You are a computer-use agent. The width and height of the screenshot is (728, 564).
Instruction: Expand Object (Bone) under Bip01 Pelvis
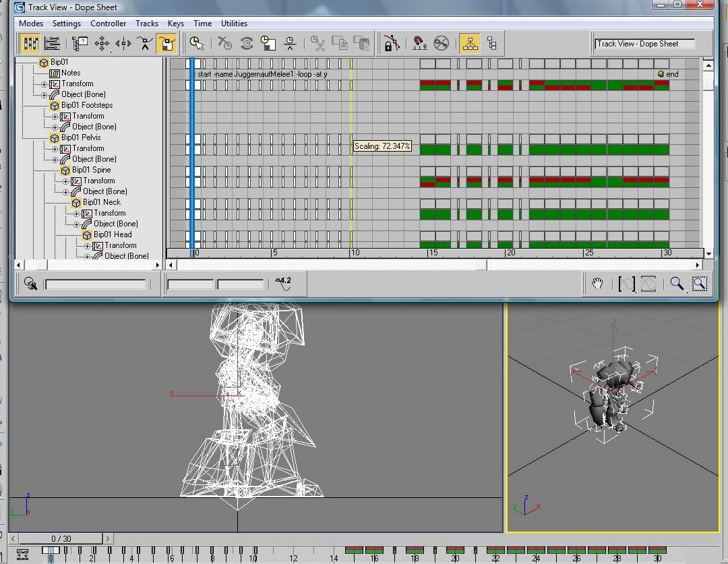pyautogui.click(x=55, y=160)
